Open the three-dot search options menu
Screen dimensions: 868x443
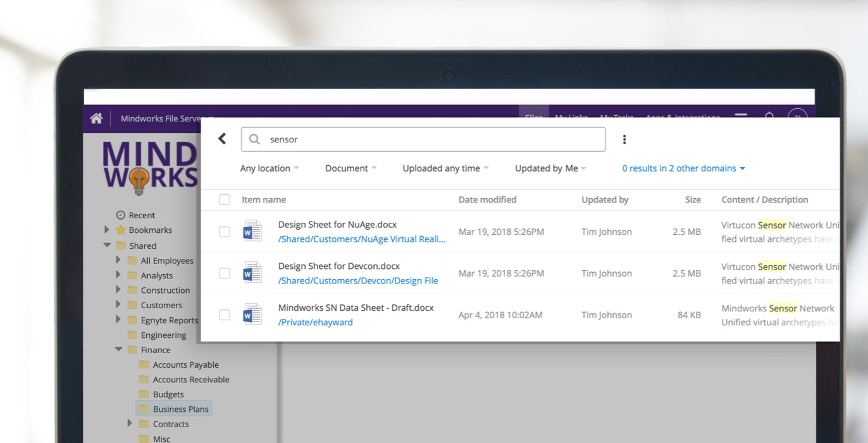pyautogui.click(x=624, y=139)
